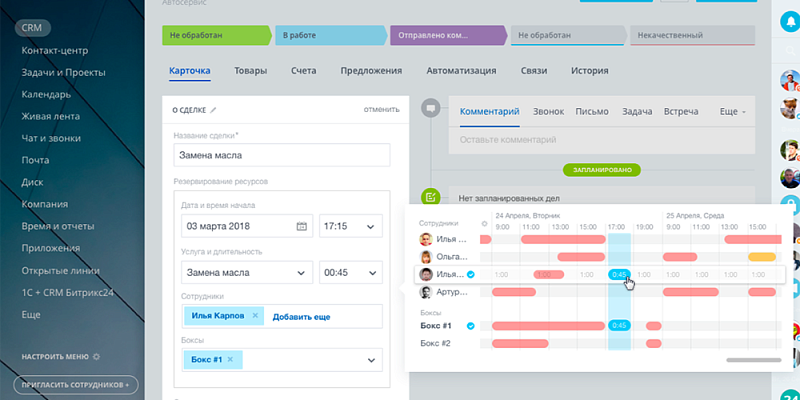Remove Илья Карпов employee tag
This screenshot has width=800, height=400.
point(255,317)
